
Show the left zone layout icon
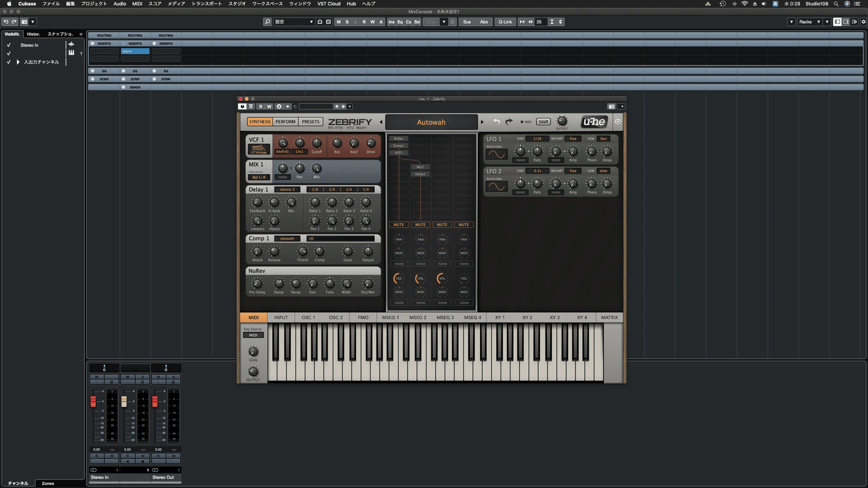(x=838, y=22)
